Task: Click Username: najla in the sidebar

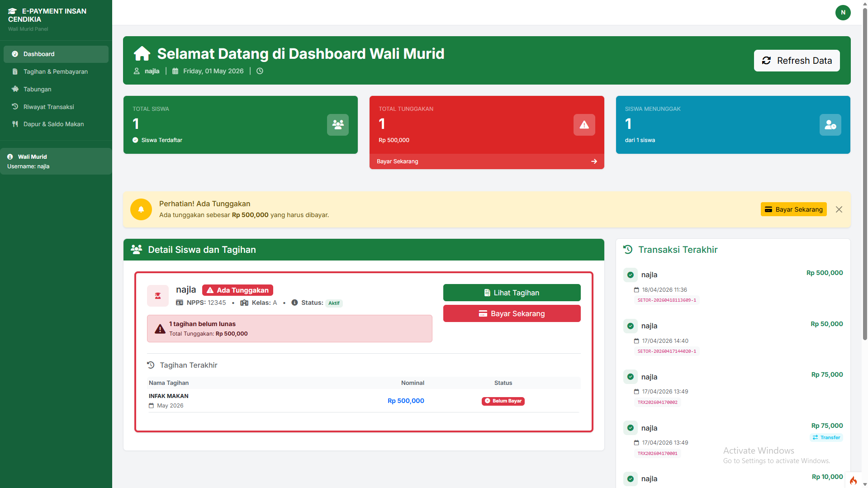Action: pyautogui.click(x=28, y=166)
